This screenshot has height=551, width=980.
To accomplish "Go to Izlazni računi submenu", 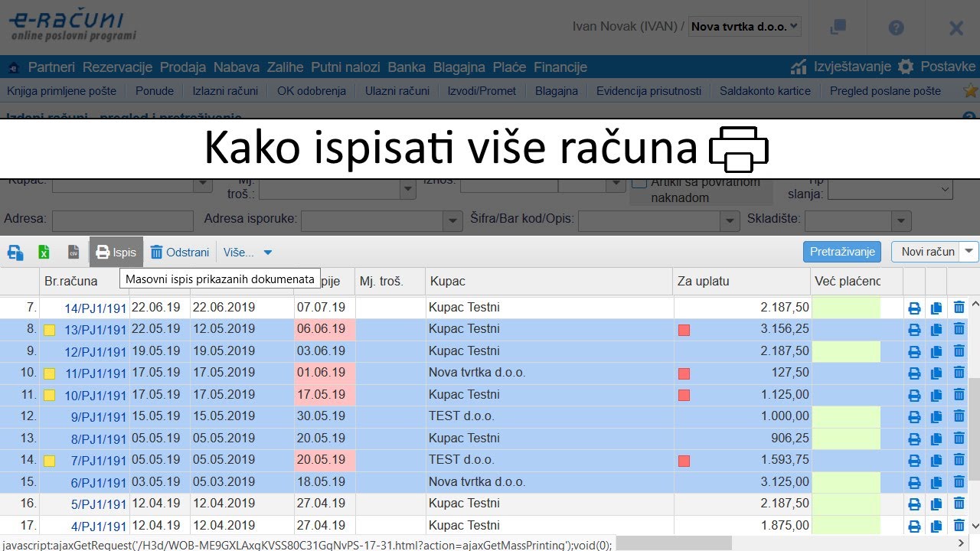I will (x=225, y=91).
